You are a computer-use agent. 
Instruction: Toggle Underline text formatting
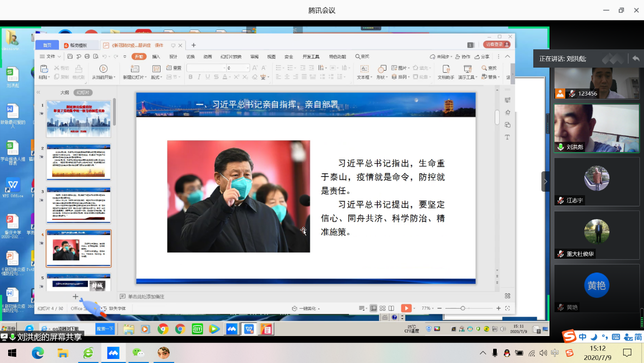208,77
